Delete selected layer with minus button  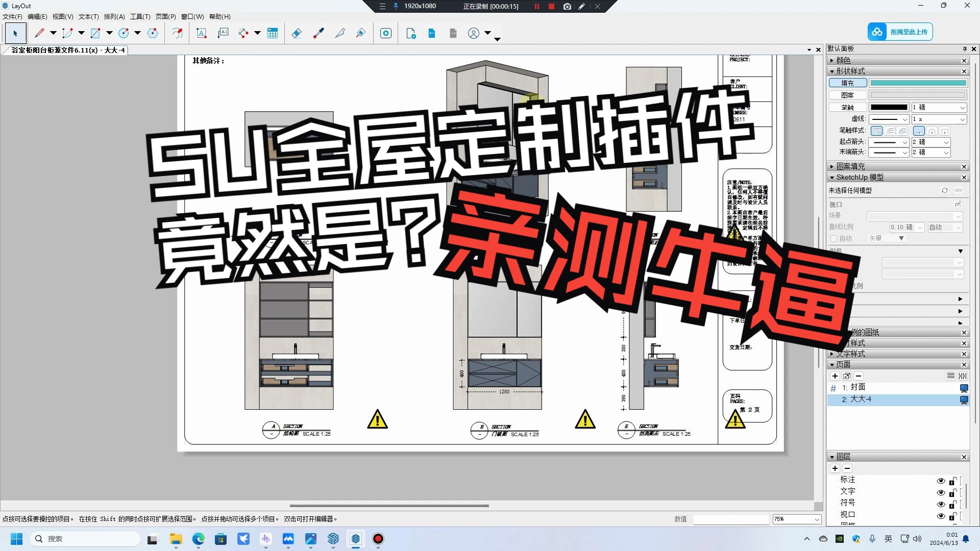point(847,468)
